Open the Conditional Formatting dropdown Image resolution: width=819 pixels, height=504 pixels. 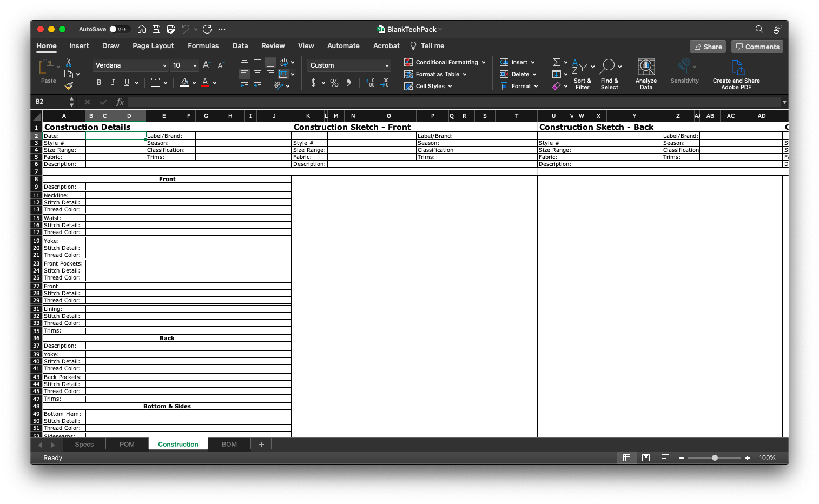pyautogui.click(x=445, y=62)
